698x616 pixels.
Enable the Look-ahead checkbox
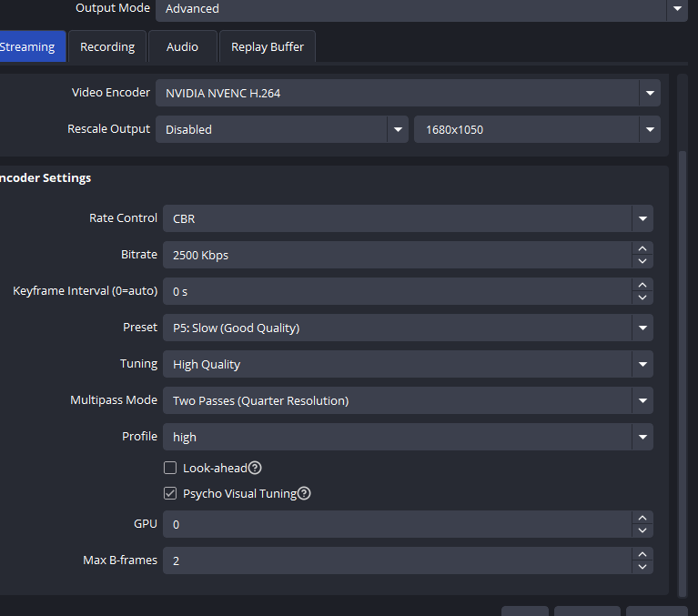170,468
